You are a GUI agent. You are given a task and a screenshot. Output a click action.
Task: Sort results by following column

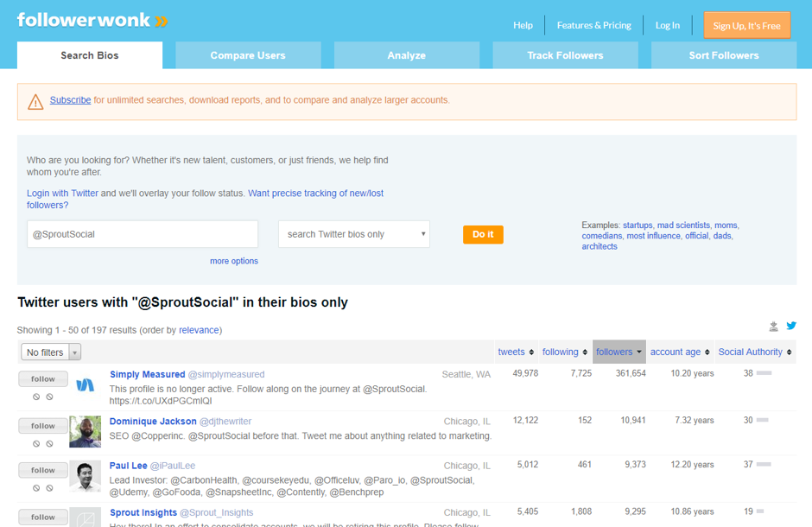pos(565,352)
